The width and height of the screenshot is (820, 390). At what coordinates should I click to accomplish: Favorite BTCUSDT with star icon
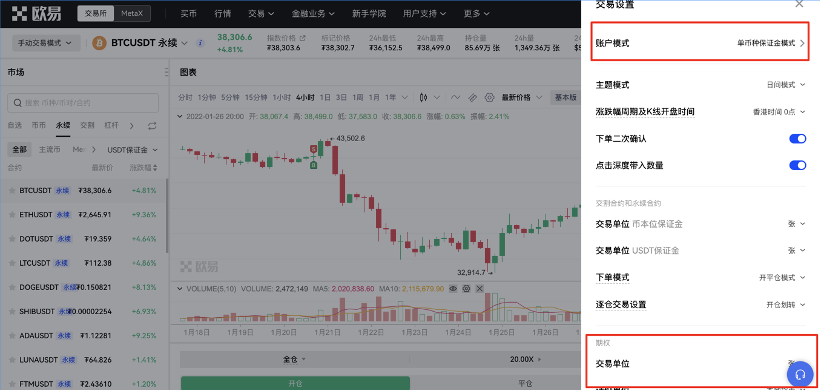pos(12,191)
